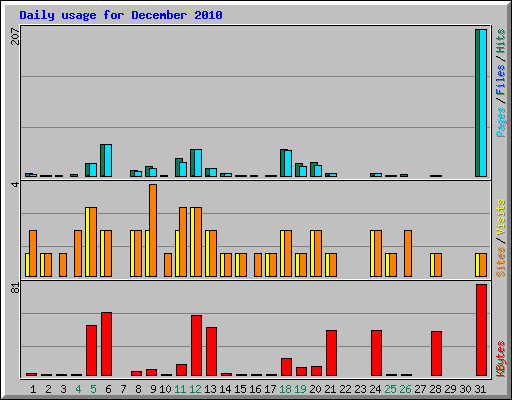Click the cyan 'Pages' legend label
This screenshot has height=400, width=512.
[501, 122]
